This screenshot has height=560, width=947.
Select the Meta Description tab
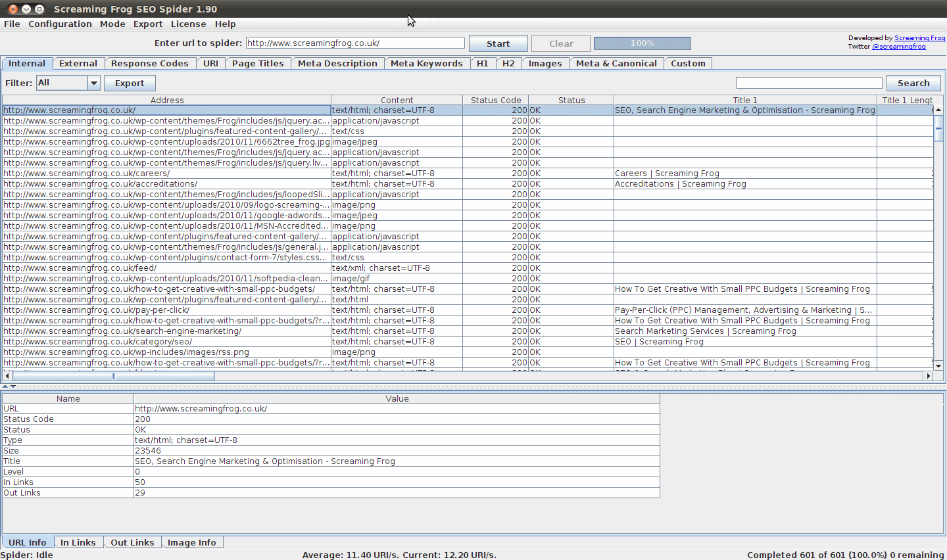(337, 63)
